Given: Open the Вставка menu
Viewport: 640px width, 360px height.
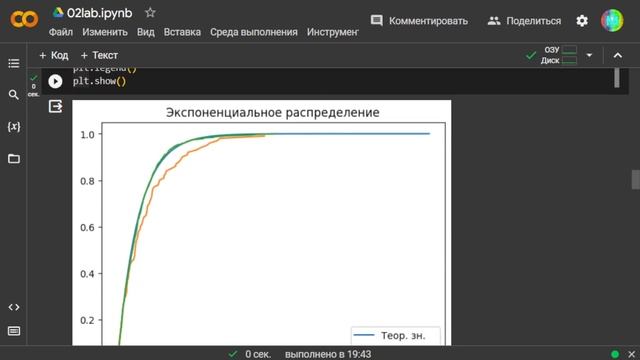Looking at the screenshot, I should 182,32.
